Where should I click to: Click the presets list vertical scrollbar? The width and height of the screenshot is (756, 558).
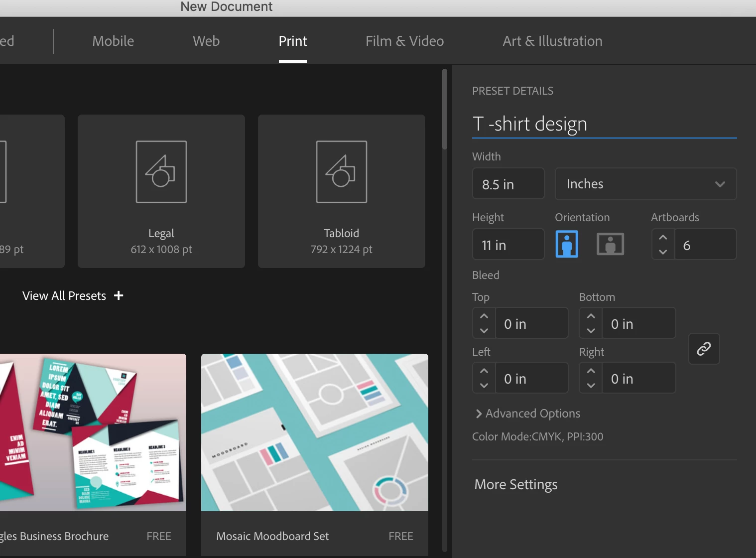point(445,110)
